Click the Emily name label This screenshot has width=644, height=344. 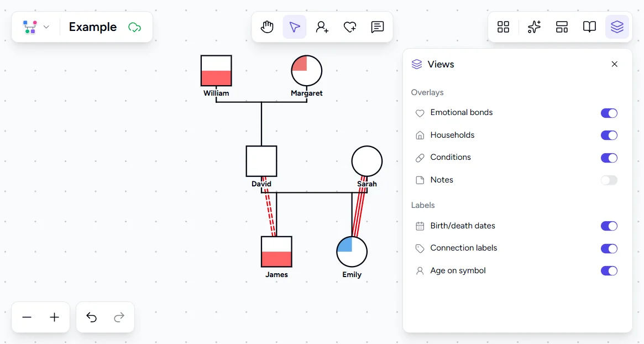(352, 274)
